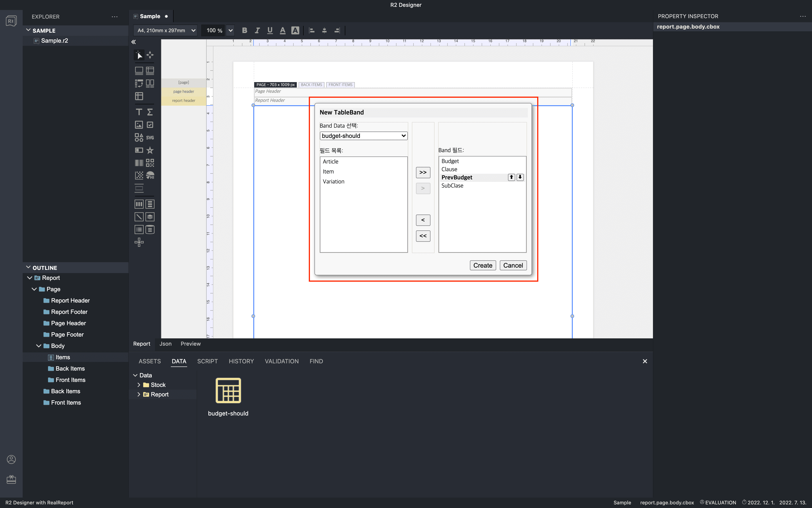Viewport: 812px width, 508px height.
Task: Open the background color picker
Action: tap(295, 30)
